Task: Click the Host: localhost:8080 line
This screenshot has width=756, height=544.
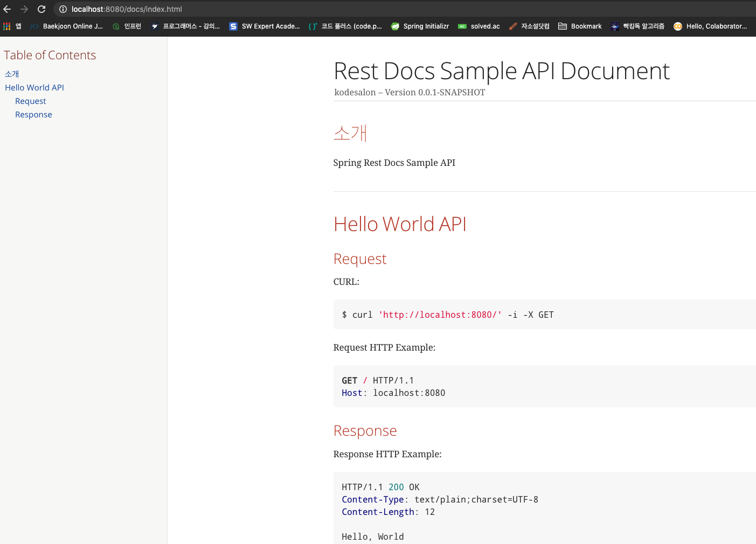Action: coord(393,393)
